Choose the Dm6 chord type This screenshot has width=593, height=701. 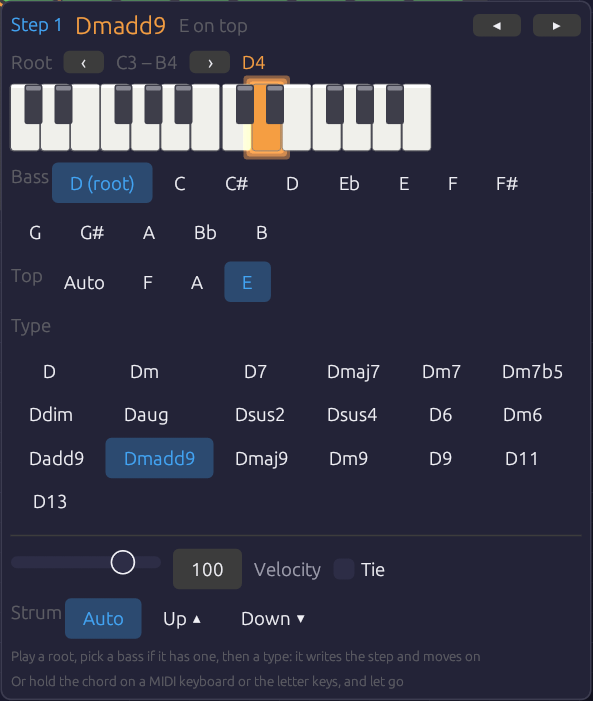(x=522, y=414)
